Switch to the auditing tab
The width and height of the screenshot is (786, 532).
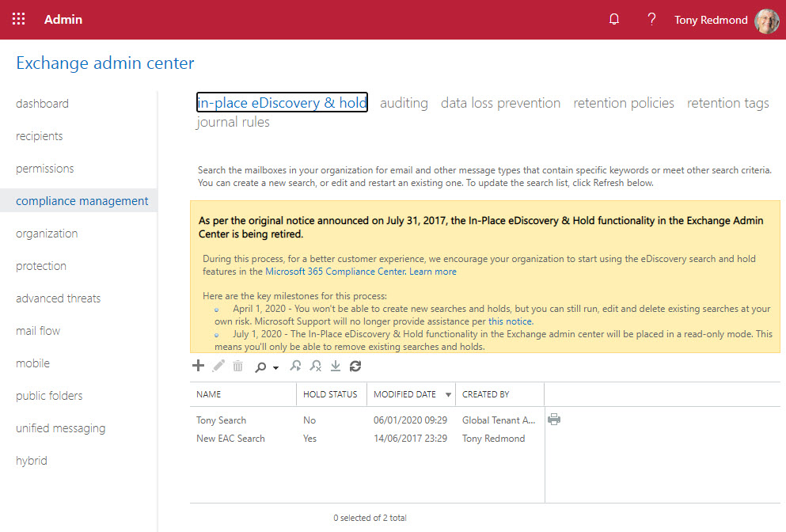click(404, 103)
